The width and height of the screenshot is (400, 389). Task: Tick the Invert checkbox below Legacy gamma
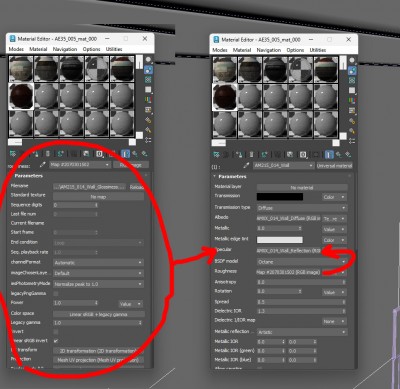click(56, 332)
